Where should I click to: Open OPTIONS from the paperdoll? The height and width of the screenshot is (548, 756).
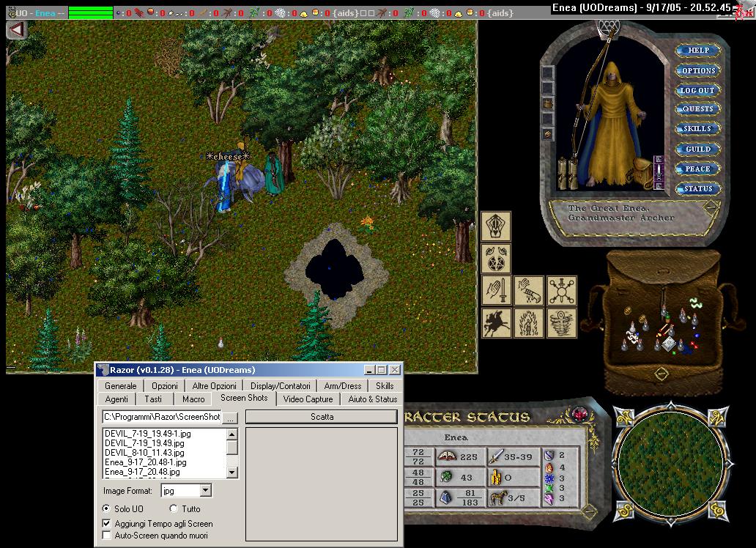coord(698,70)
